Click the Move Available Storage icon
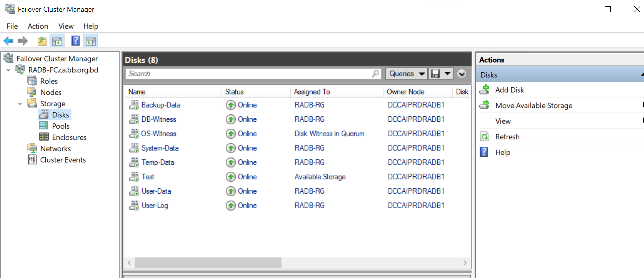Image resolution: width=644 pixels, height=278 pixels. click(x=484, y=105)
